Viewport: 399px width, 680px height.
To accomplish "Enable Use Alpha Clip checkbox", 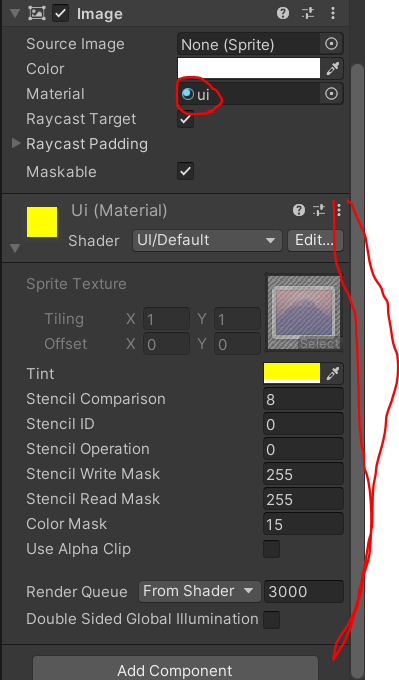I will coord(271,549).
